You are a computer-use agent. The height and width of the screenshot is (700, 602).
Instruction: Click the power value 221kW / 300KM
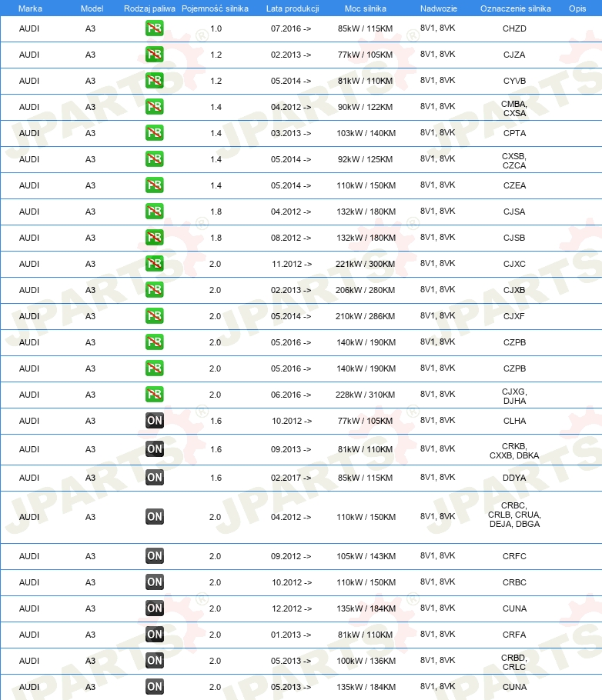(x=365, y=264)
